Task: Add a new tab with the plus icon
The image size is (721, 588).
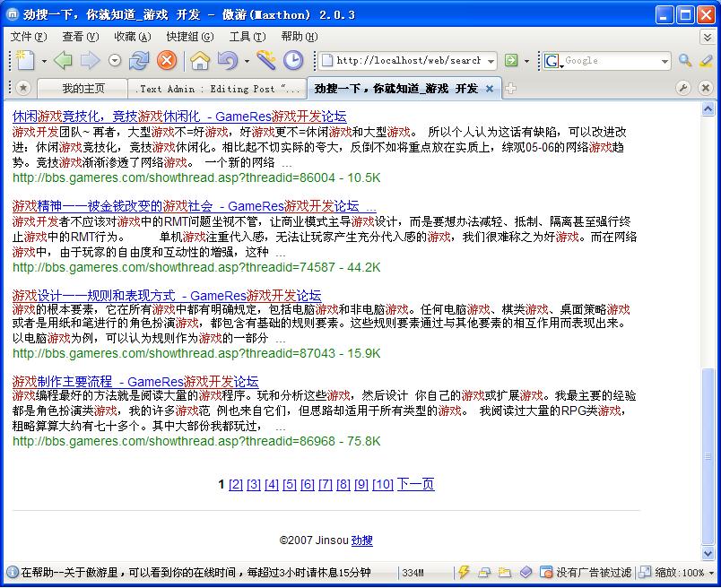Action: pyautogui.click(x=510, y=88)
